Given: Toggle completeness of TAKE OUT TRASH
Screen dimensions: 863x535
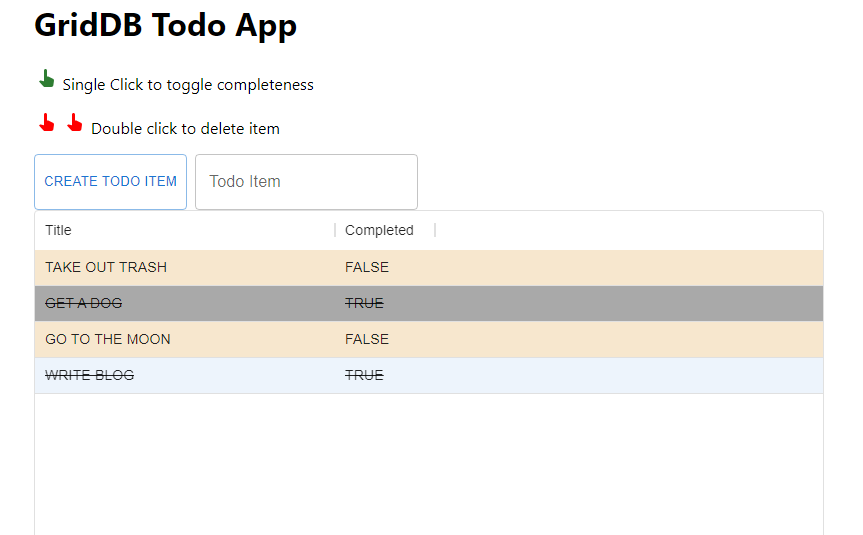Looking at the screenshot, I should [x=106, y=267].
